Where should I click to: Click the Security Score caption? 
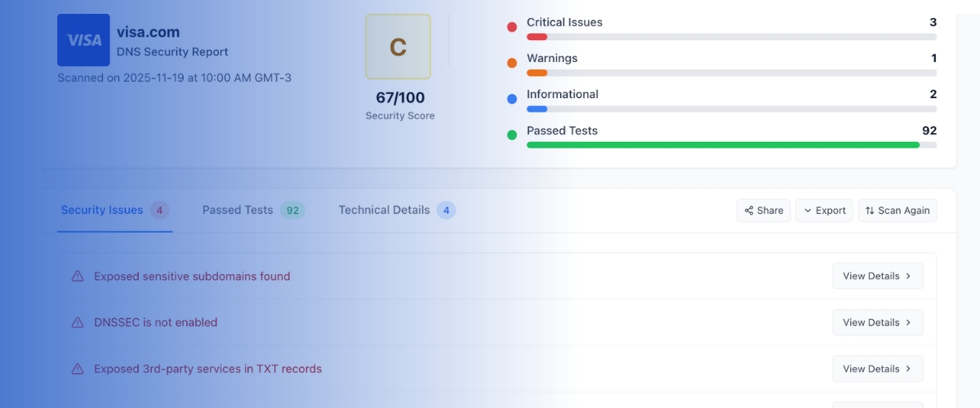tap(400, 116)
